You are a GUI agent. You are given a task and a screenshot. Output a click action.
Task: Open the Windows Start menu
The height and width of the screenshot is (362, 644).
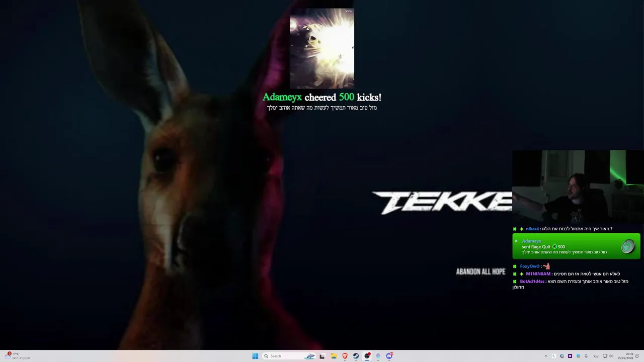click(x=255, y=356)
